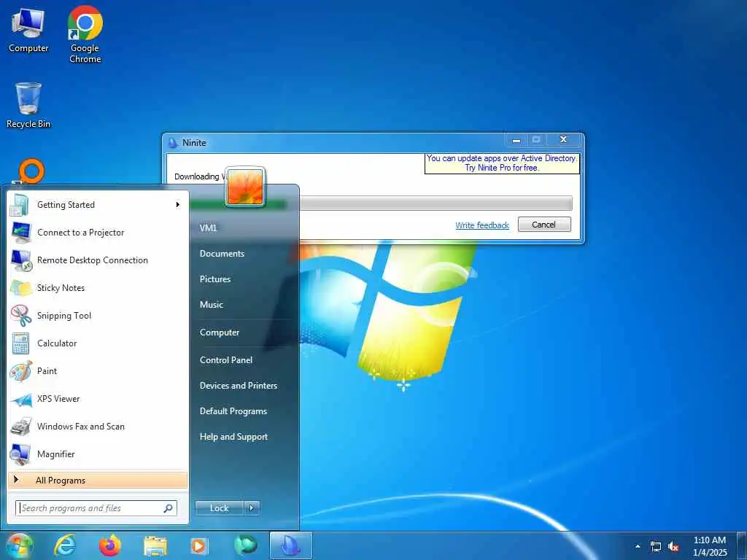Click the Start orb button
This screenshot has height=560, width=747.
tap(19, 545)
